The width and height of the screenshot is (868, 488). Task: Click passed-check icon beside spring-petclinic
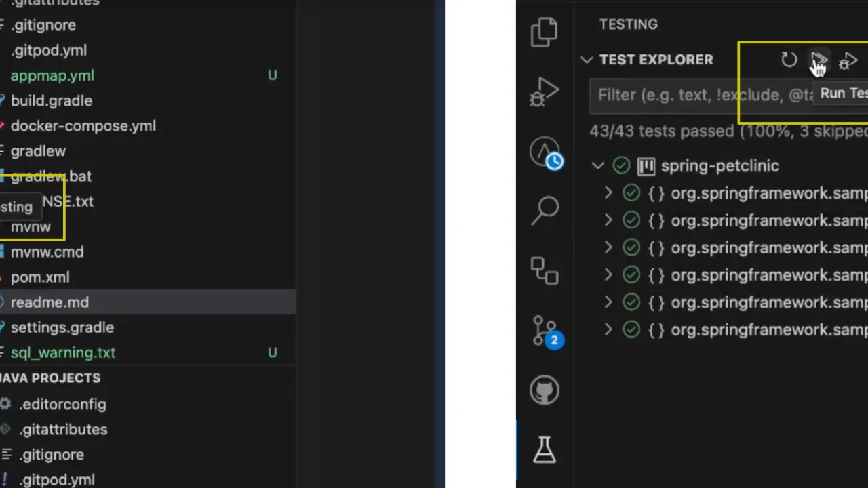coord(620,165)
